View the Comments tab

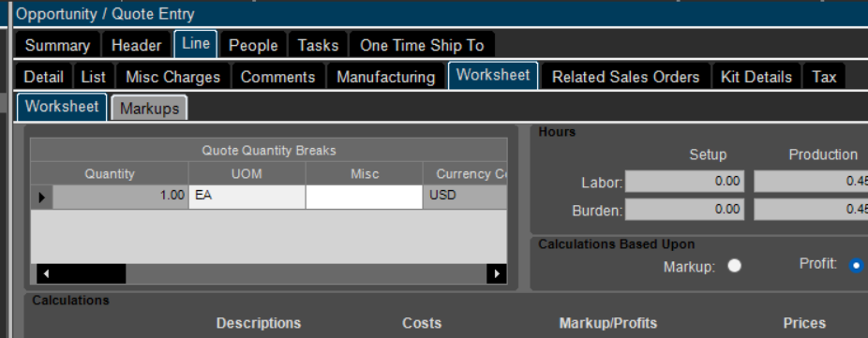coord(277,77)
